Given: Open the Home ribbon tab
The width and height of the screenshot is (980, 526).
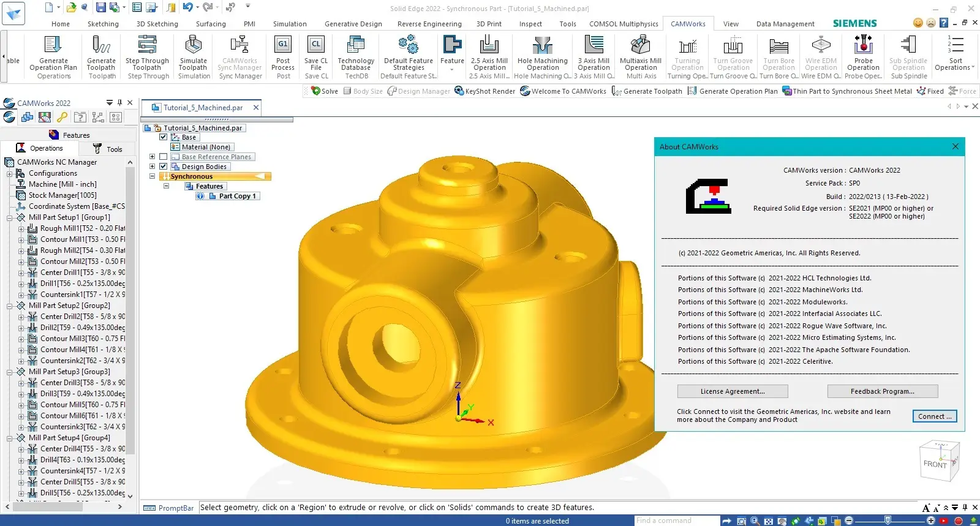Looking at the screenshot, I should pyautogui.click(x=61, y=24).
